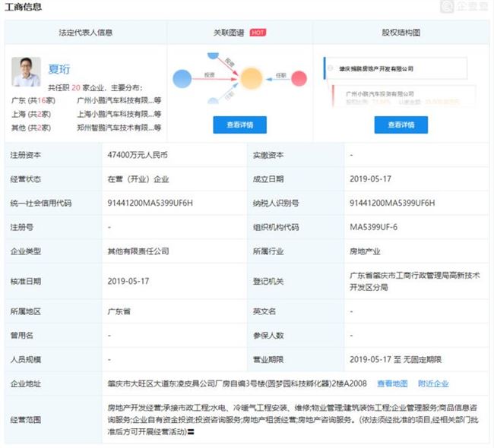
Task: Click the collapse circle beside 肇庆 company node
Action: [330, 68]
